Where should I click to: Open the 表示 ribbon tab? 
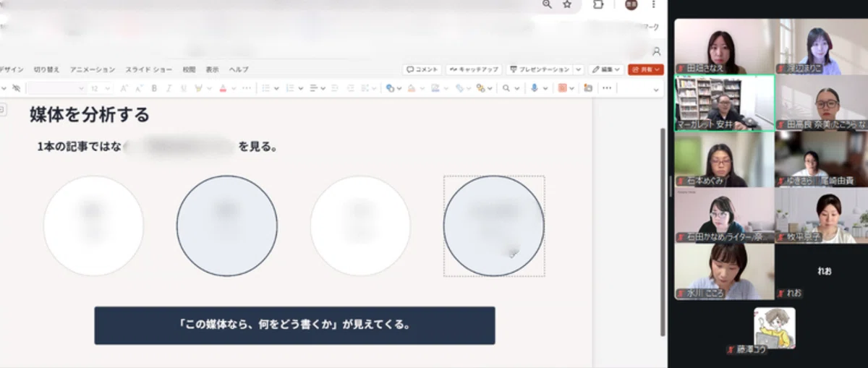(x=212, y=69)
